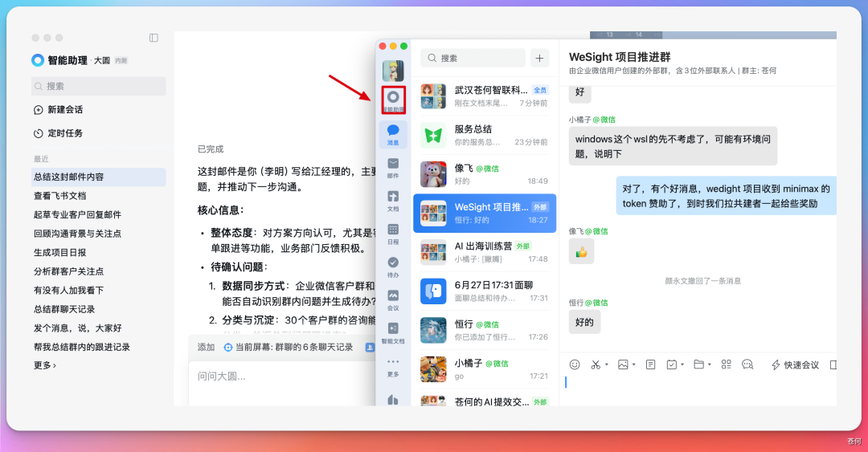
Task: Start 新建会话 in 智能助理
Action: coord(58,109)
